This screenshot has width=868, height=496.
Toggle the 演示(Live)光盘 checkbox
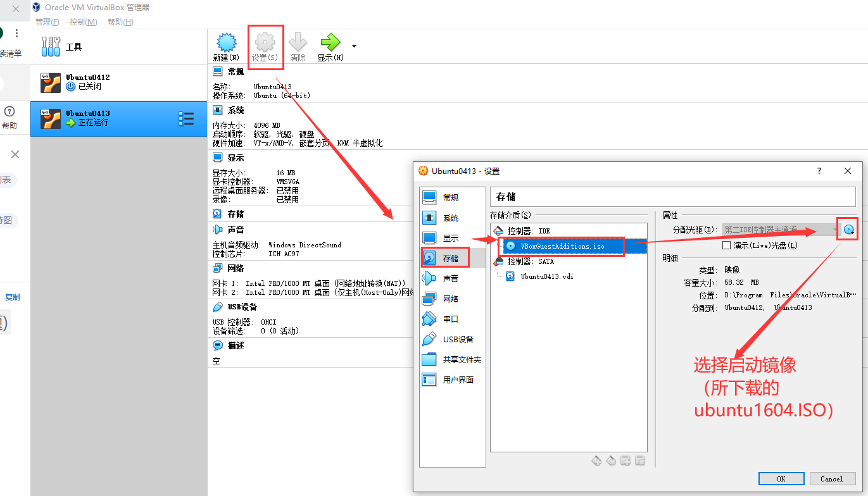coord(727,245)
